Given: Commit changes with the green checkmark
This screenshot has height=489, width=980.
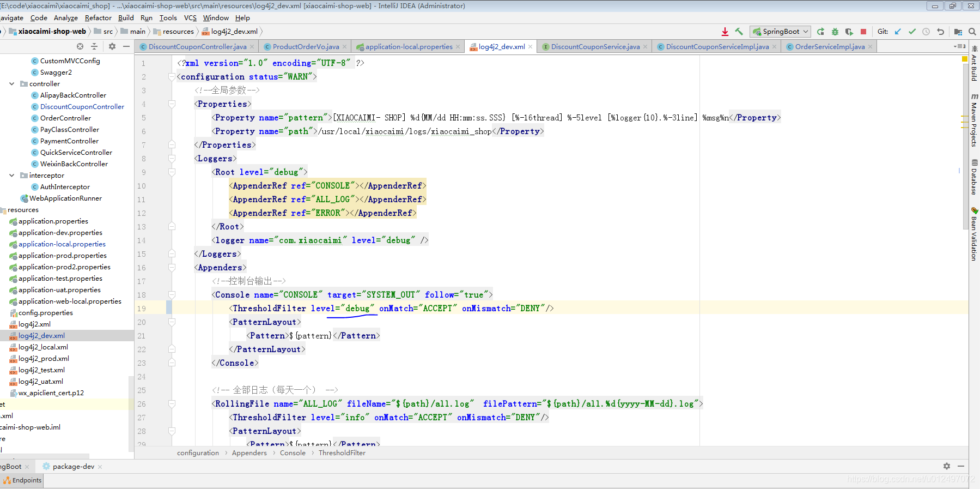Looking at the screenshot, I should [912, 32].
